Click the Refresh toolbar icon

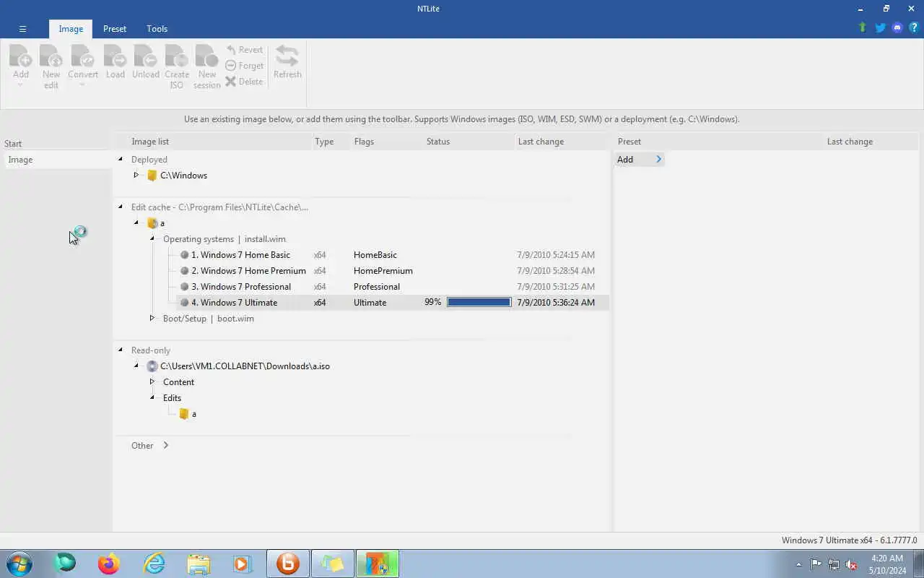287,56
